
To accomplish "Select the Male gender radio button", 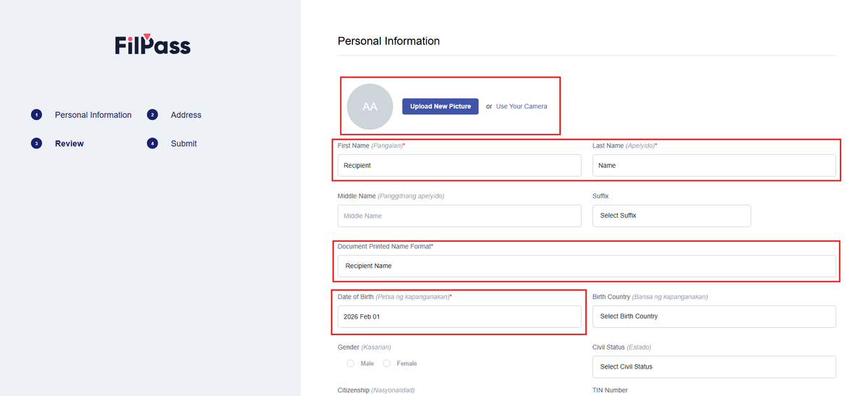I will coord(351,363).
